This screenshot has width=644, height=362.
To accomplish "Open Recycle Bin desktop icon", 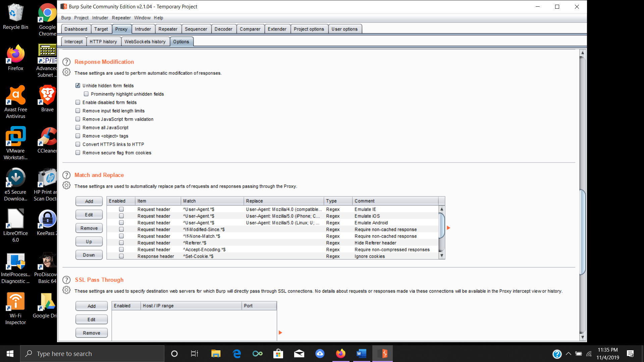I will coord(15,17).
